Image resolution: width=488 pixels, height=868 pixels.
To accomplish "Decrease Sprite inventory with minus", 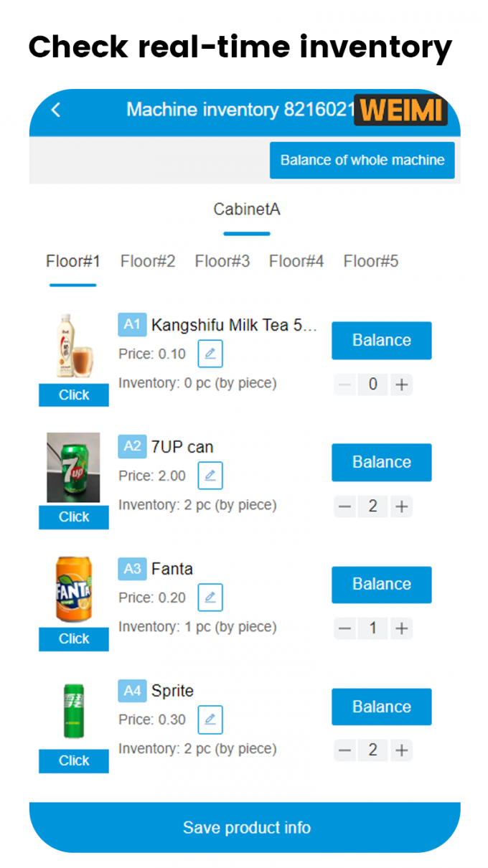I will [345, 750].
